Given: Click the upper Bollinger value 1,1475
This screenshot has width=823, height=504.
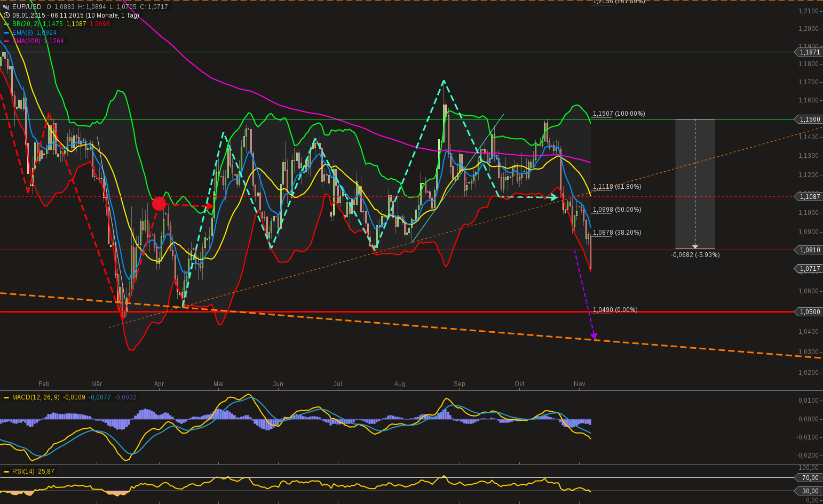Looking at the screenshot, I should [53, 24].
